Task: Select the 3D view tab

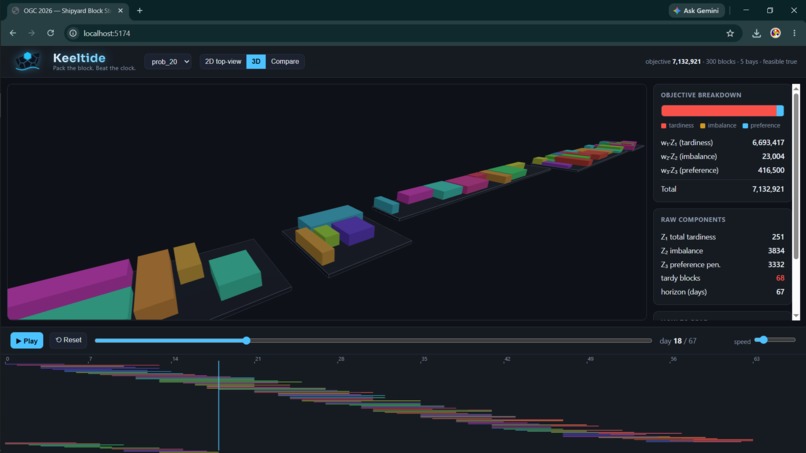Action: point(255,61)
